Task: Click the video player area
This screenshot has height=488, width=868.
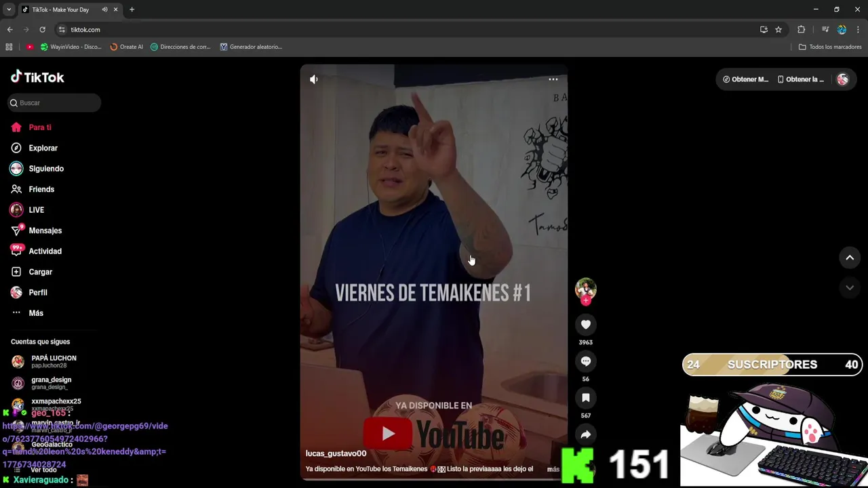Action: [x=434, y=272]
